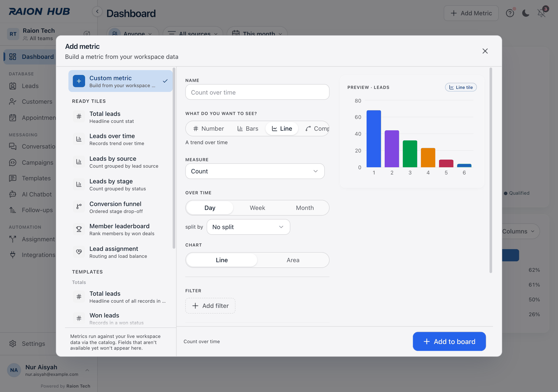558x392 pixels.
Task: Select Day for over time interval
Action: [210, 208]
